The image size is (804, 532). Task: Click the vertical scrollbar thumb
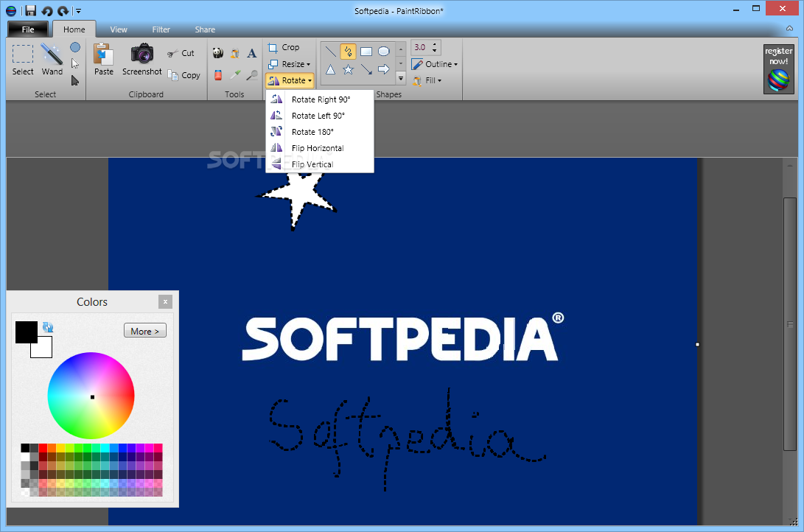(790, 324)
